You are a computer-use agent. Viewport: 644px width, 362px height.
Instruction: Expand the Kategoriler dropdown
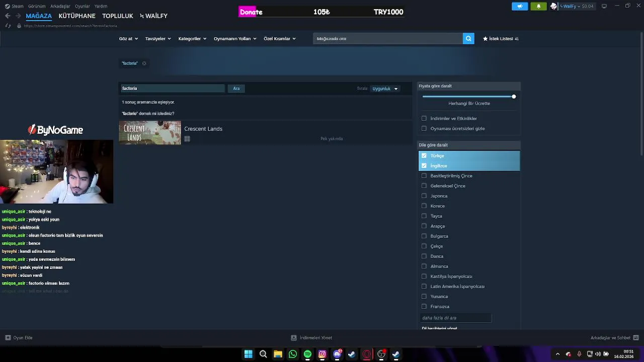tap(192, 39)
